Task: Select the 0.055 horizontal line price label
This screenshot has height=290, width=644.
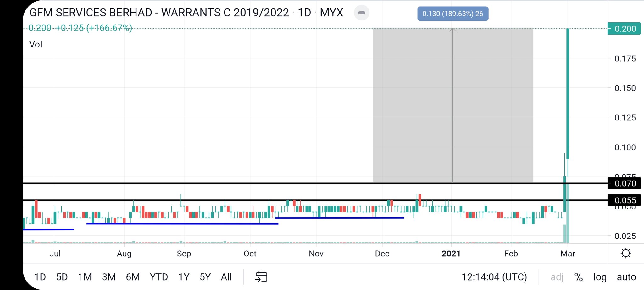Action: coord(624,200)
